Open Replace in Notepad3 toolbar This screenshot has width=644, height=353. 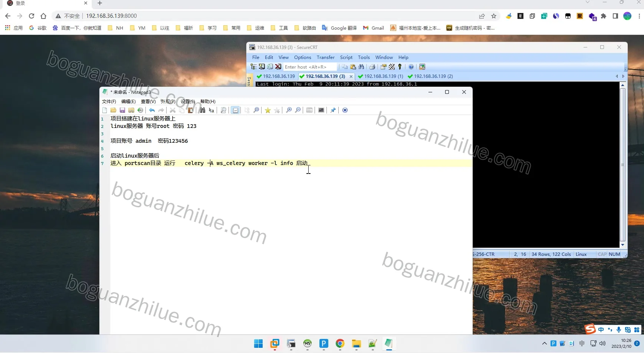tap(211, 110)
